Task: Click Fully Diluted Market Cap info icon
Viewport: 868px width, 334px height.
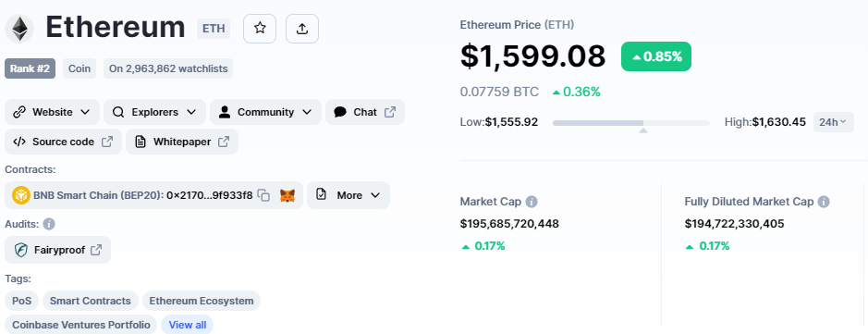Action: point(824,202)
